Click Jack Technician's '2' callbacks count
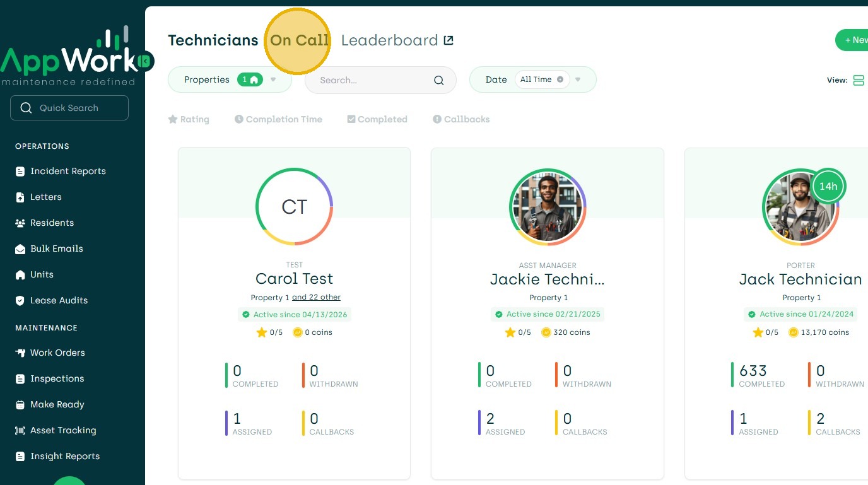868x485 pixels. (820, 419)
